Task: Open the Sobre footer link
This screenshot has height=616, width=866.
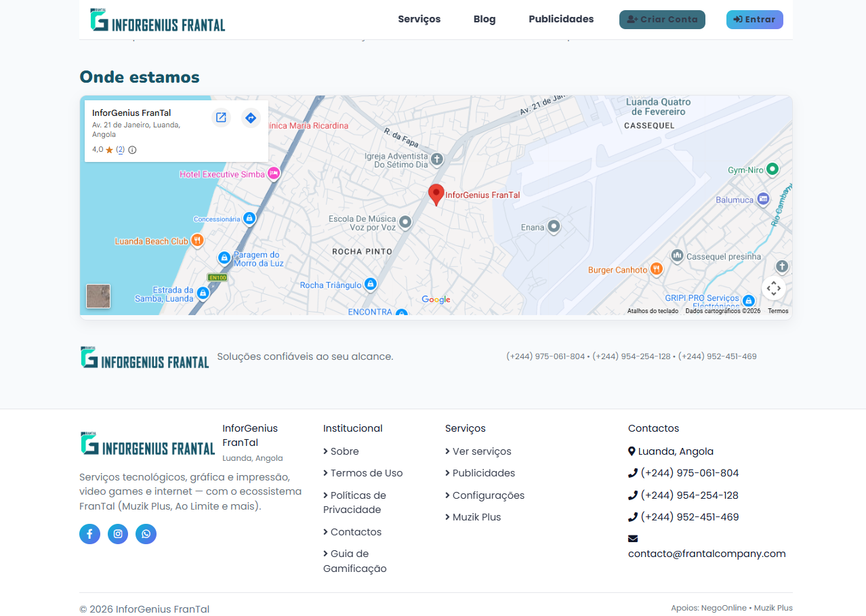Action: point(341,451)
